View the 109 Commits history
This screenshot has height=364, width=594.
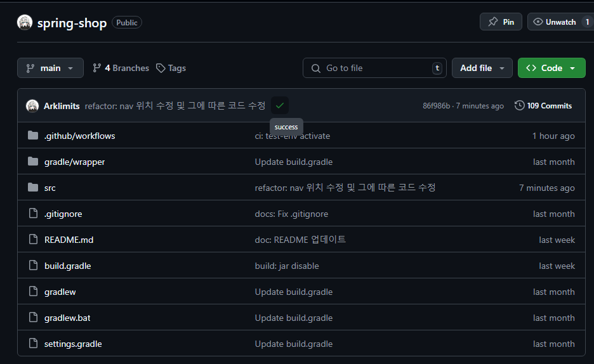click(x=543, y=105)
